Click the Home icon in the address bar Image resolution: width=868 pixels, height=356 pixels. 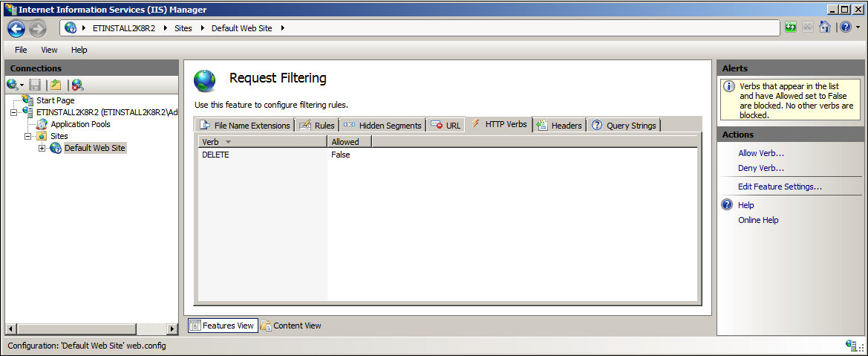pyautogui.click(x=824, y=27)
